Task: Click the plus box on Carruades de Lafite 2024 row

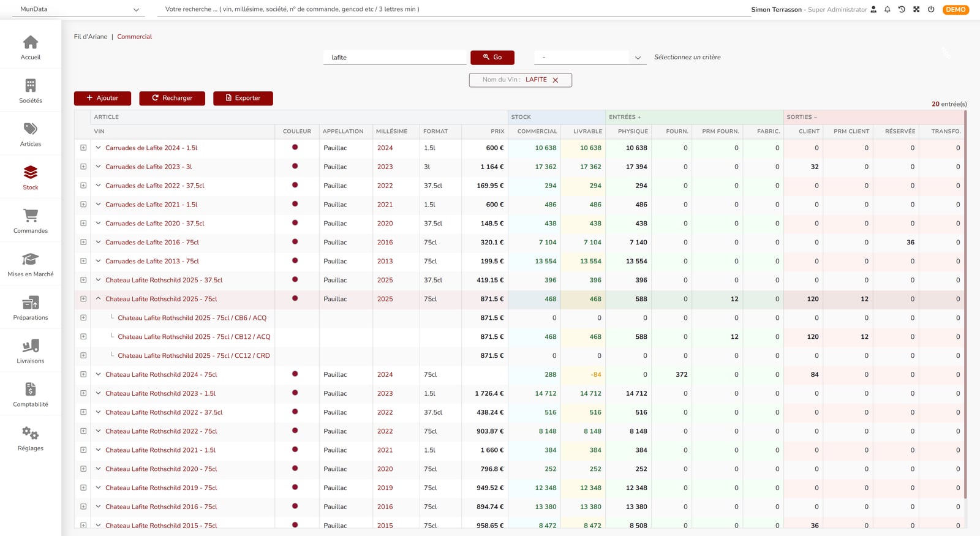Action: 83,148
